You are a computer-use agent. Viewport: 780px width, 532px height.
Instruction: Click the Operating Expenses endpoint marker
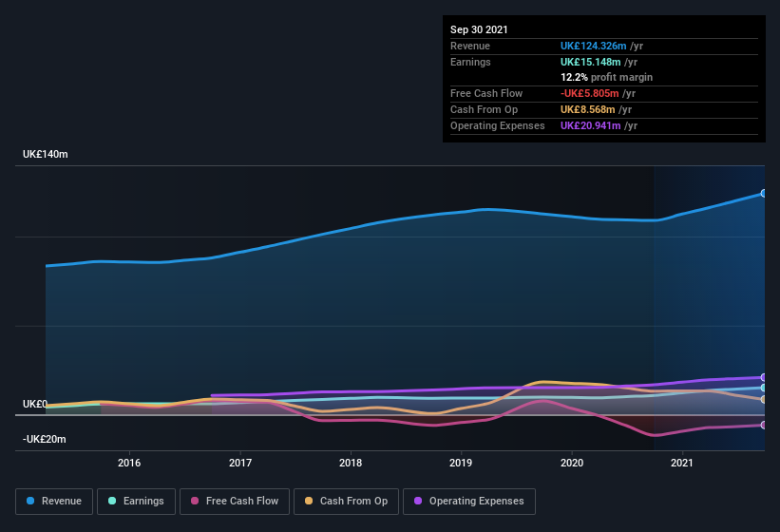(764, 377)
